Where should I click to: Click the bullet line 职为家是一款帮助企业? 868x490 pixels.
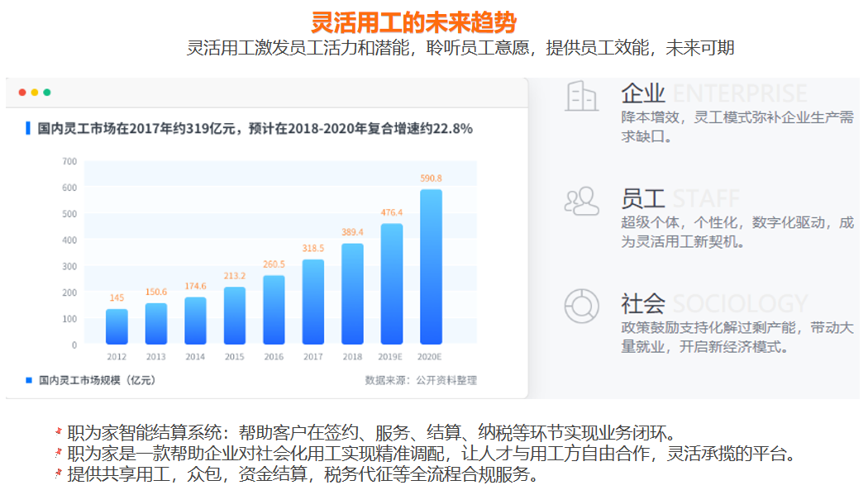click(432, 454)
